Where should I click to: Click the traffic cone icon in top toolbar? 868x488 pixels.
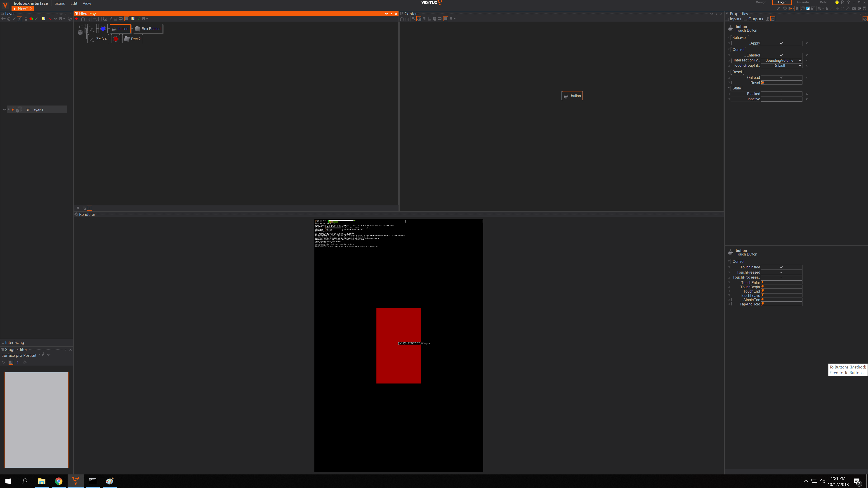coord(827,8)
